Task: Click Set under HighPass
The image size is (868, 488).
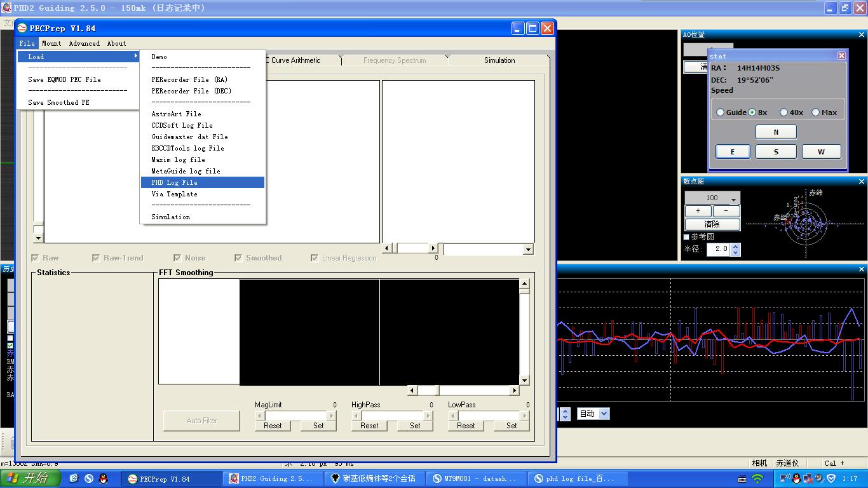Action: click(x=415, y=426)
